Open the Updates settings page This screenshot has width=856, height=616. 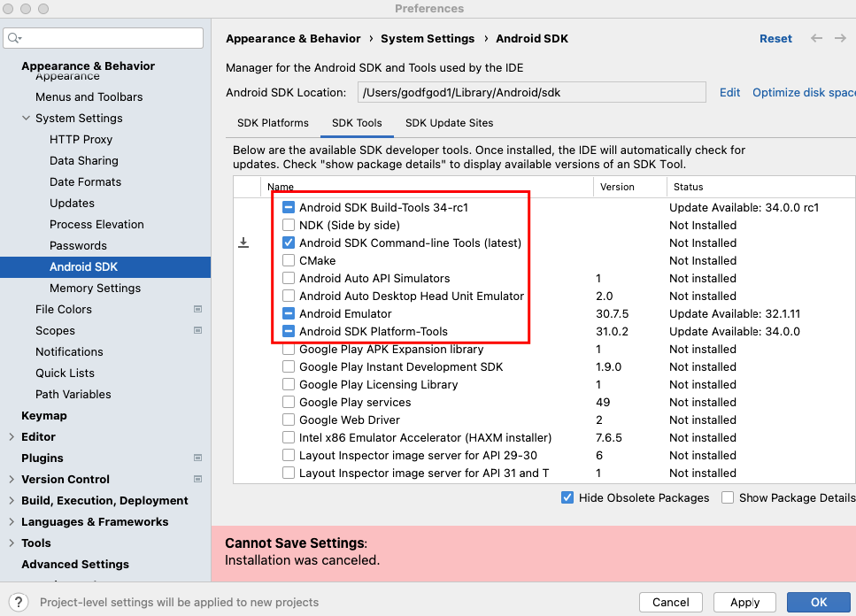click(72, 203)
